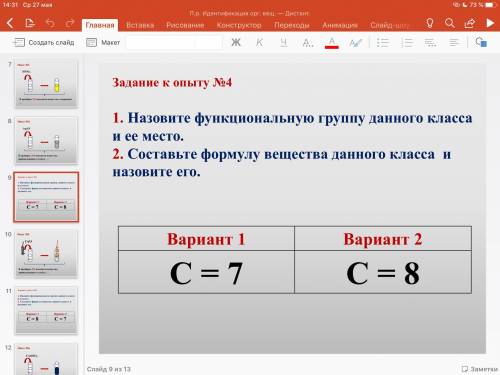This screenshot has height=375, width=500.
Task: Open text styles icon
Action: coord(356,43)
